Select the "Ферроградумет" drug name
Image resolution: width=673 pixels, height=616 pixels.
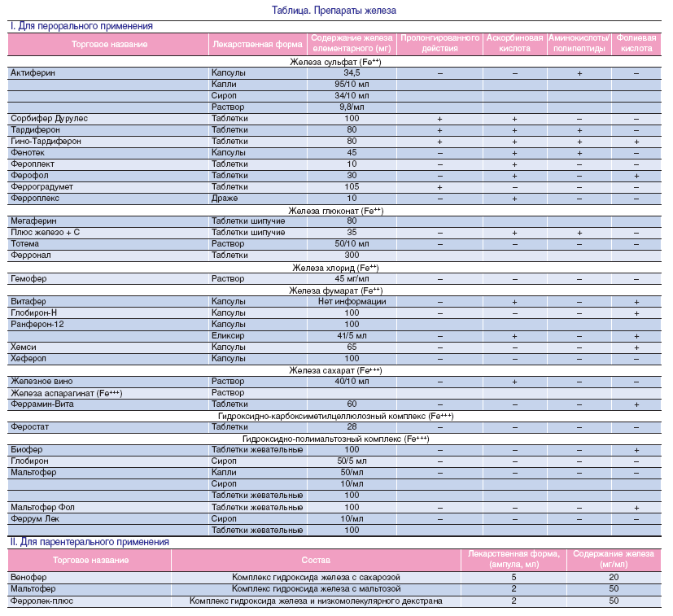pos(42,187)
